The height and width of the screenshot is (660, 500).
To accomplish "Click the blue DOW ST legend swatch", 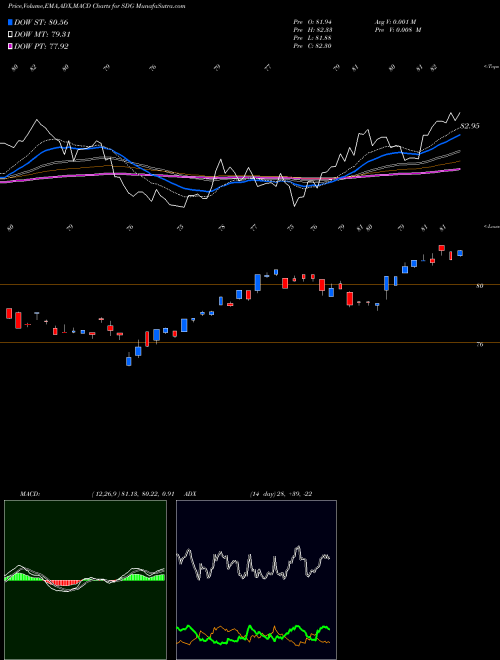I will point(10,22).
